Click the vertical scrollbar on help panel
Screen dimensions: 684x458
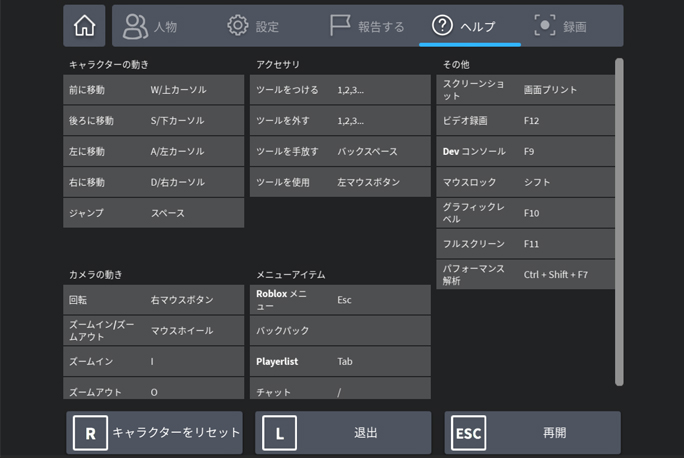pyautogui.click(x=619, y=220)
